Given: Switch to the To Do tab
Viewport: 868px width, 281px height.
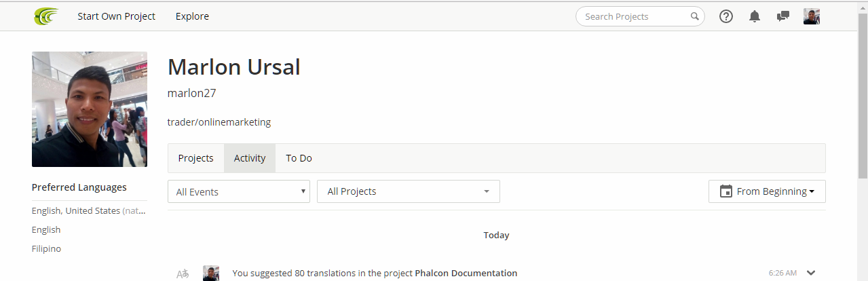Looking at the screenshot, I should click(299, 158).
